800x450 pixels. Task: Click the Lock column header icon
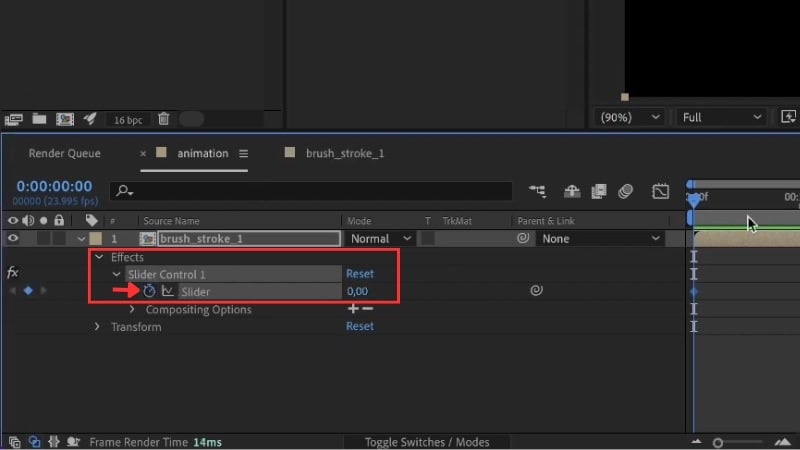[59, 220]
